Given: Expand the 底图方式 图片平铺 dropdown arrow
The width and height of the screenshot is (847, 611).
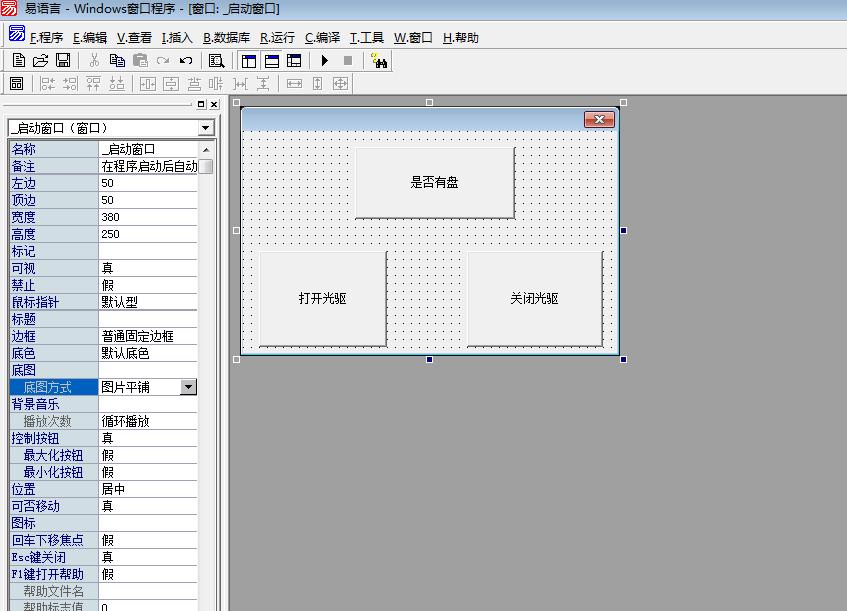Looking at the screenshot, I should 188,387.
